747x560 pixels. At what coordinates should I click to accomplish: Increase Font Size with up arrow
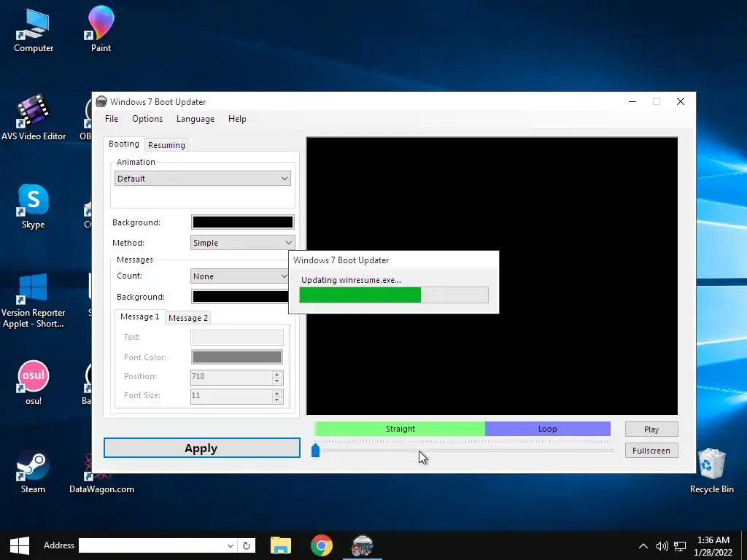tap(276, 393)
